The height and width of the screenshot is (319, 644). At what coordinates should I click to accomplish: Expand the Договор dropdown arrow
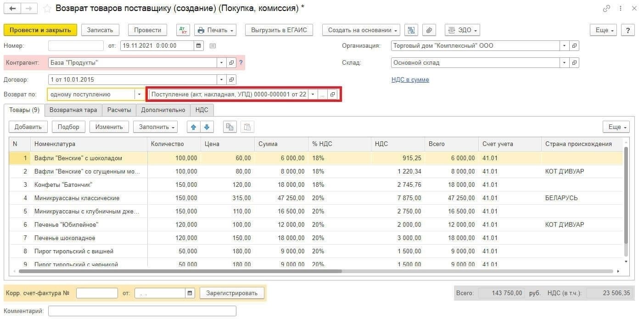coord(222,80)
